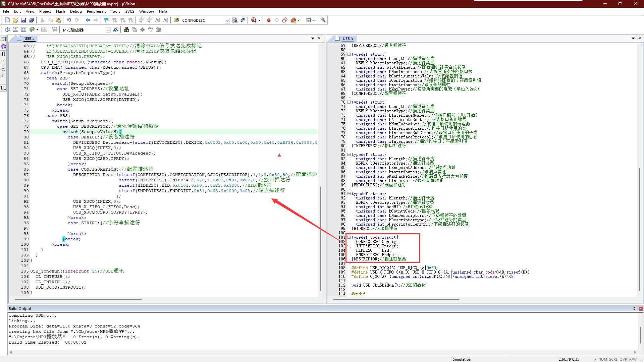Viewport: 644px width, 362px height.
Task: Close the Build Output panel
Action: (x=640, y=309)
